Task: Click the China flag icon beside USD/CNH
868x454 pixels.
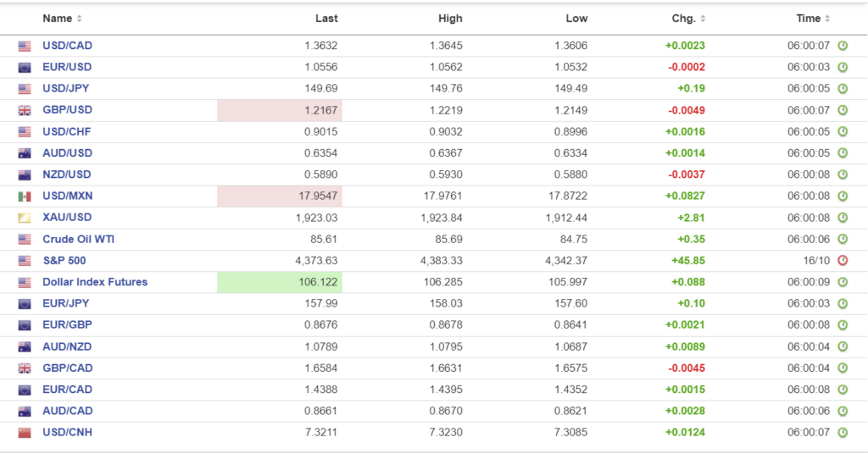Action: (x=25, y=433)
